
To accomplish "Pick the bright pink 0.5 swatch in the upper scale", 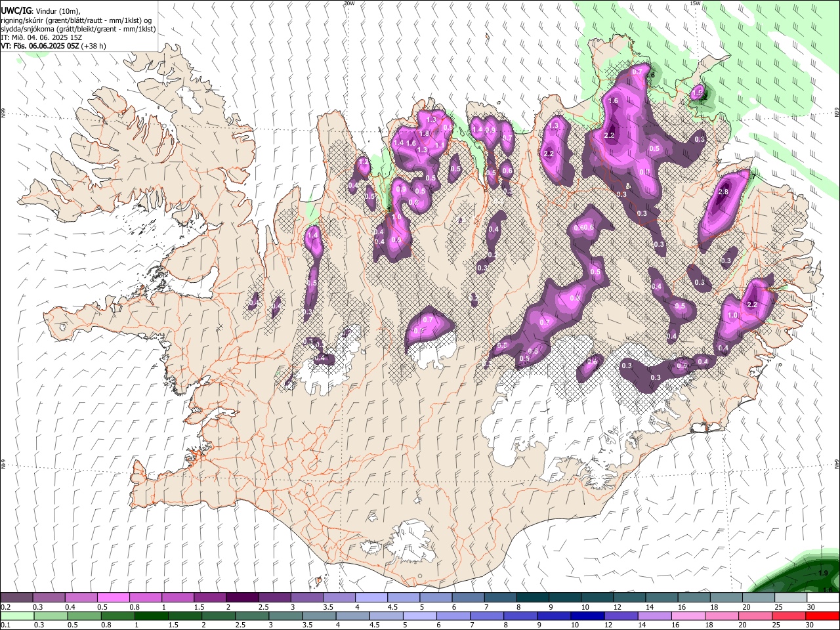I will 113,598.
